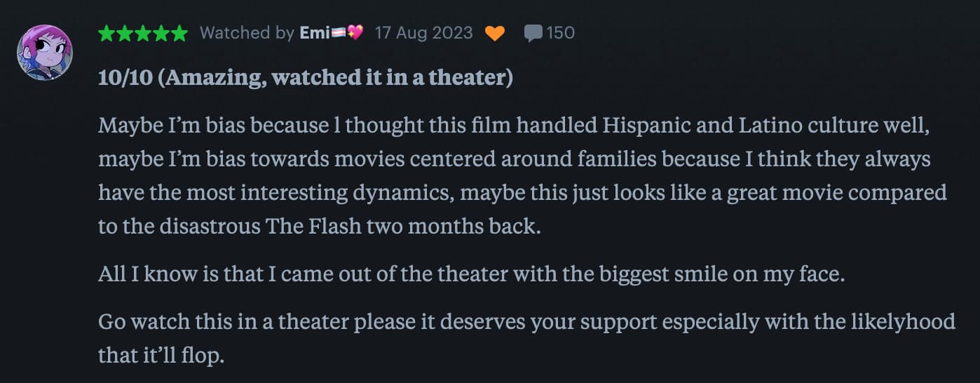Click the final line "that it'll flop."
The image size is (980, 383).
pos(161,355)
